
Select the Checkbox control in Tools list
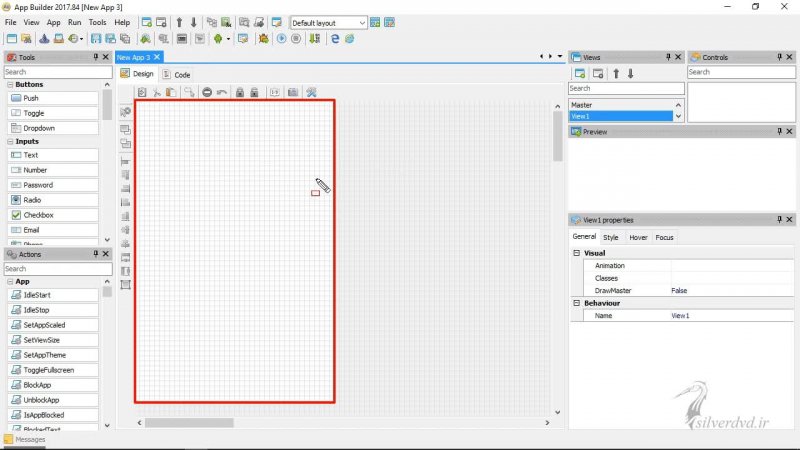(38, 215)
